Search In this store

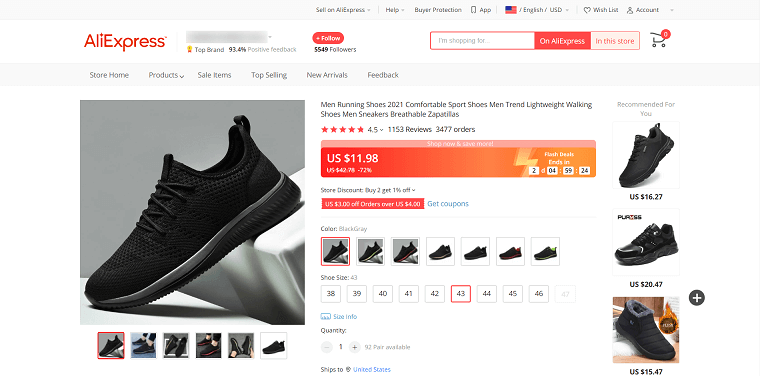pyautogui.click(x=615, y=41)
